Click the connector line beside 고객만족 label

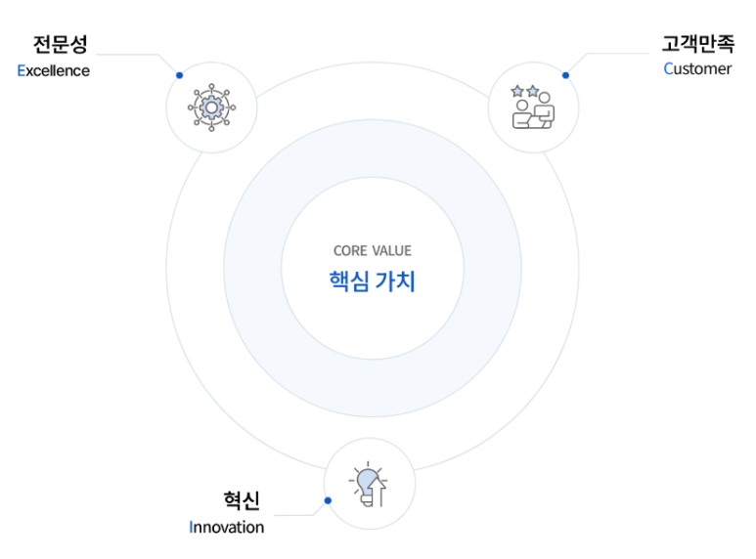click(x=617, y=54)
